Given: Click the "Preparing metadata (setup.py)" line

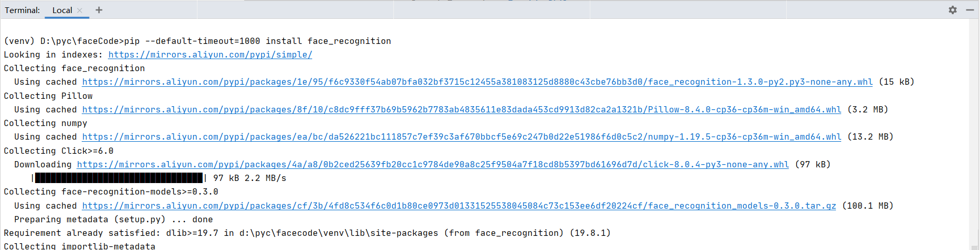Looking at the screenshot, I should coord(113,220).
